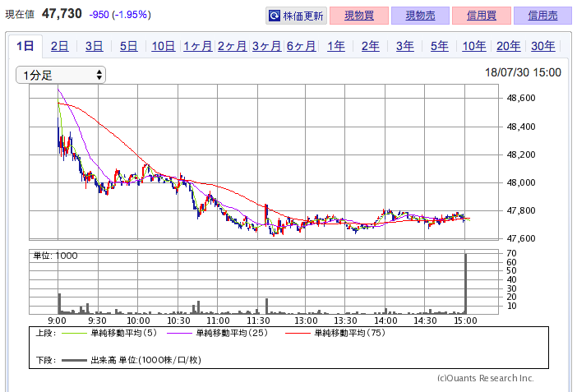The width and height of the screenshot is (577, 392).
Task: Click the 15:00 volume spike bar
Action: 465,284
